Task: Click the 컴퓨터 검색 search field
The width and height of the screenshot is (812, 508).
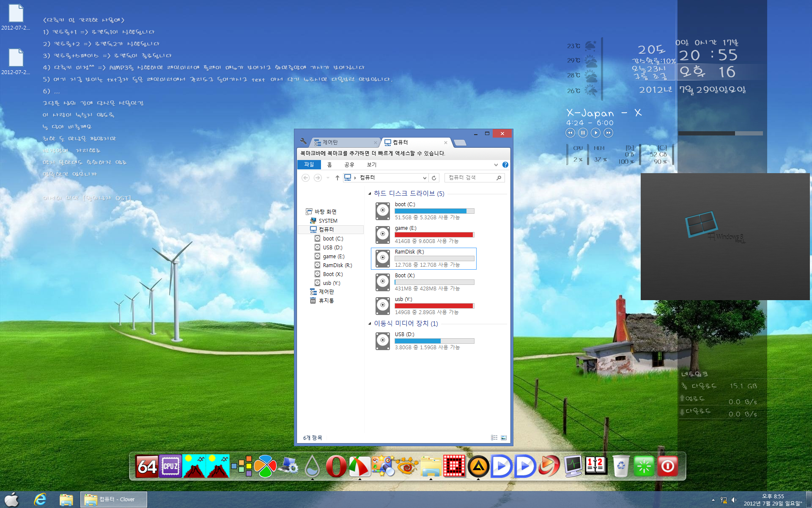Action: point(474,178)
